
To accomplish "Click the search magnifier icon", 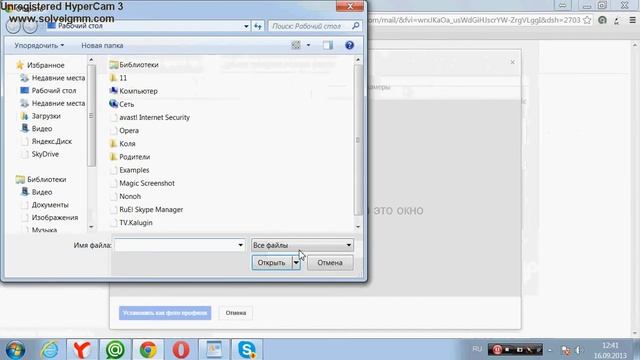I will click(x=356, y=26).
